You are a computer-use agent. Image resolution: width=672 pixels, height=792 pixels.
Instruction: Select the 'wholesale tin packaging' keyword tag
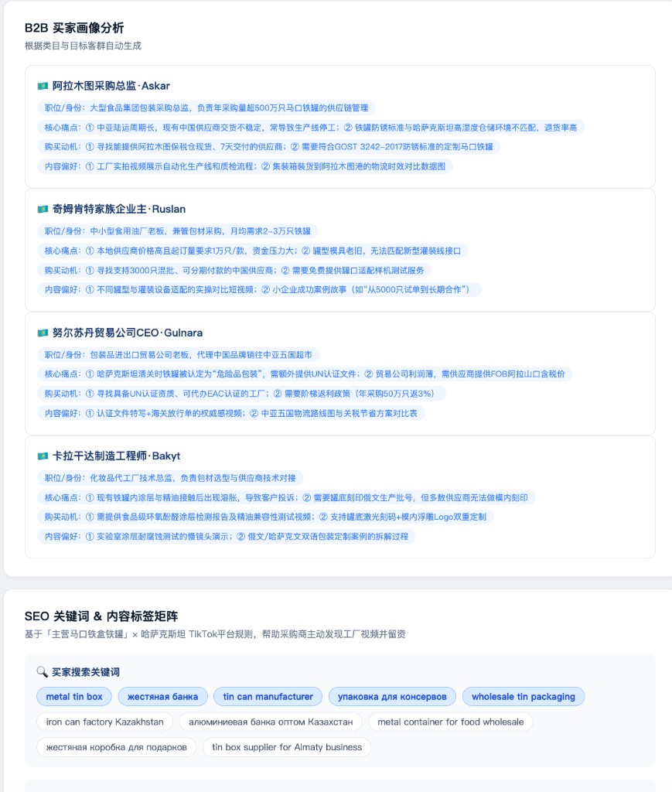coord(524,697)
